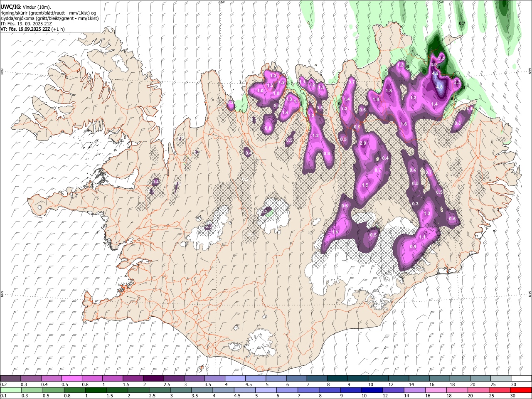The width and height of the screenshot is (532, 399).
Task: Click the '2.3' precipitation value
Action: point(458,82)
